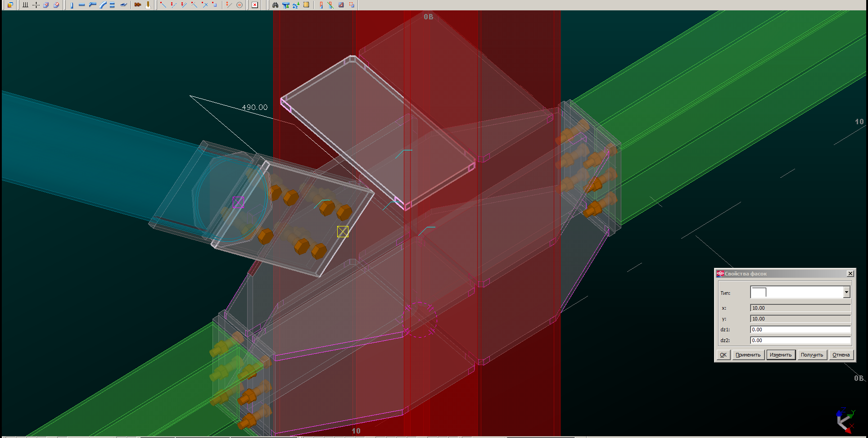Image resolution: width=868 pixels, height=438 pixels.
Task: Click the Применить button
Action: pos(748,355)
